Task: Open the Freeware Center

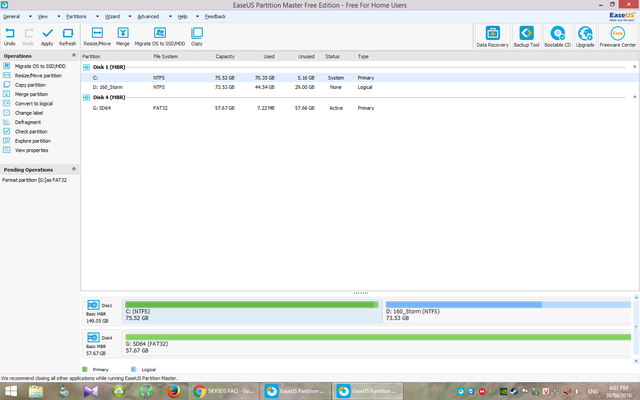Action: click(618, 36)
